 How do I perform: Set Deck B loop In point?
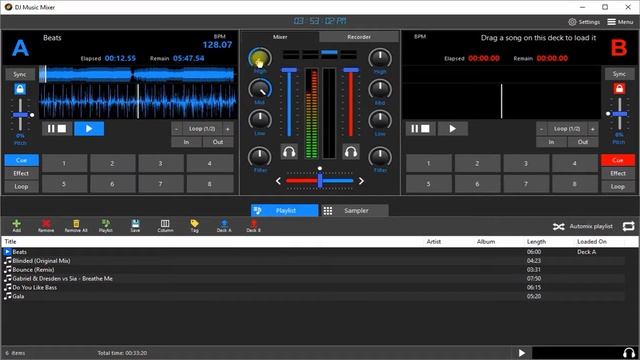pyautogui.click(x=551, y=142)
